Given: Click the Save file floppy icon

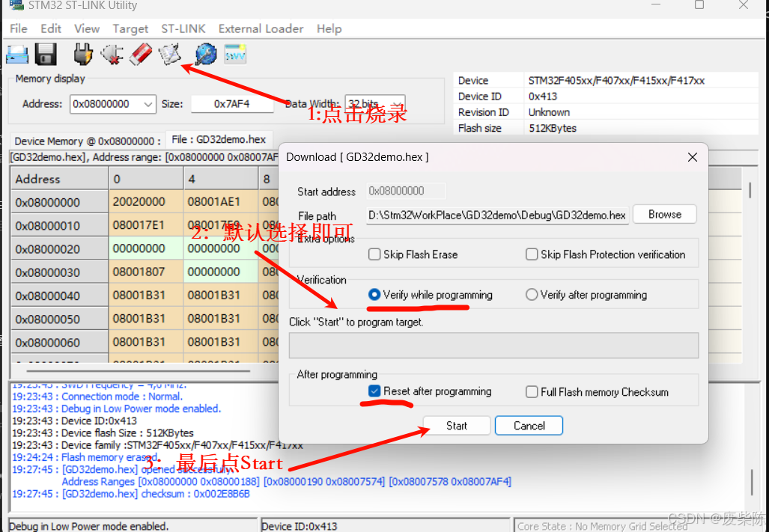Looking at the screenshot, I should pyautogui.click(x=46, y=55).
